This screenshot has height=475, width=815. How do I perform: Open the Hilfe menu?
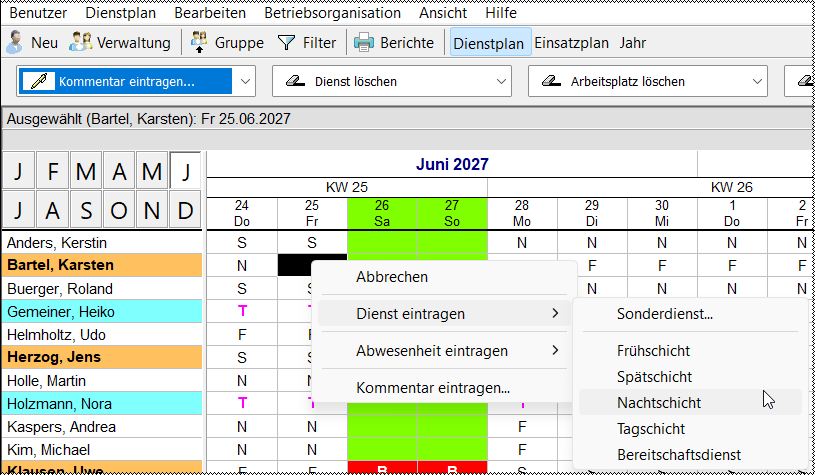(x=501, y=13)
